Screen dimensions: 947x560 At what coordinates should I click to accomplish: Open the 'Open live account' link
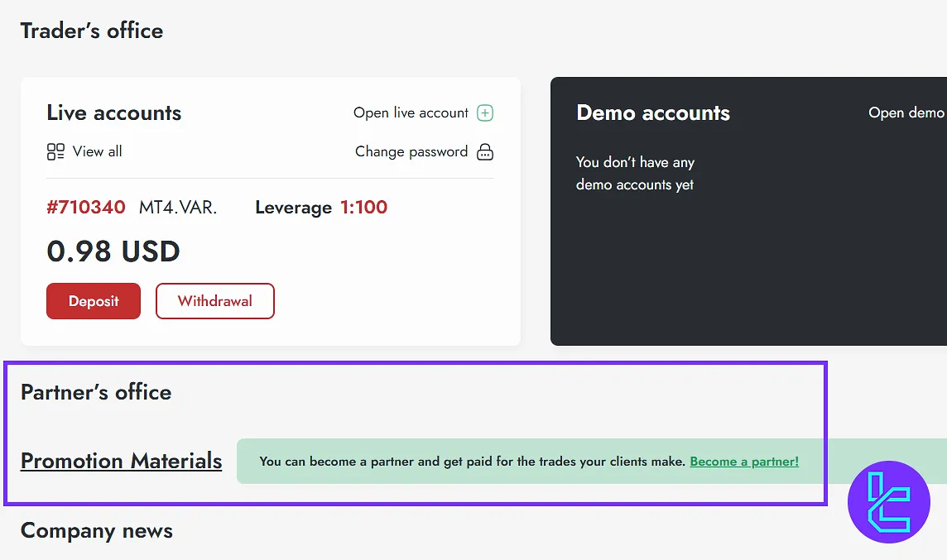coord(411,112)
